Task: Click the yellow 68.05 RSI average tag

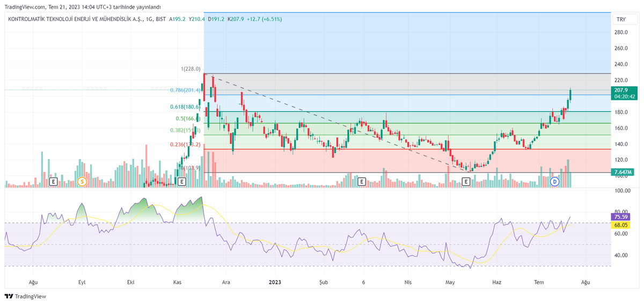Action: point(621,225)
